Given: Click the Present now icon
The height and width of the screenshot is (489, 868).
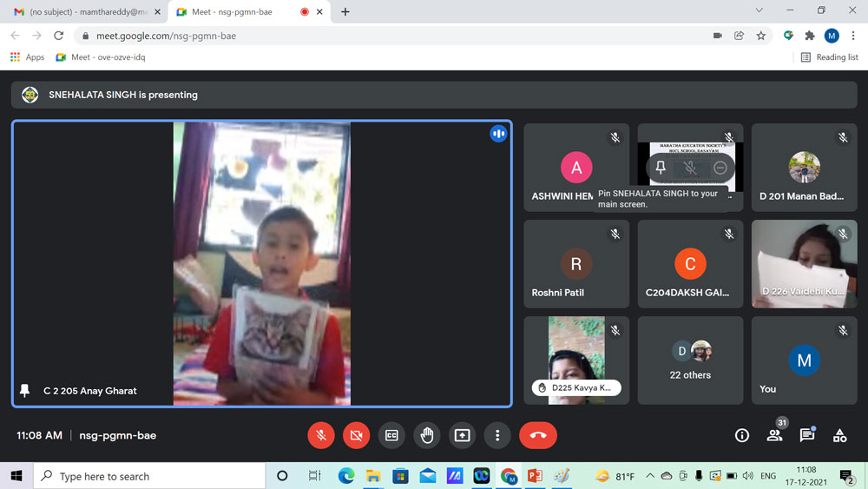Looking at the screenshot, I should tap(462, 435).
